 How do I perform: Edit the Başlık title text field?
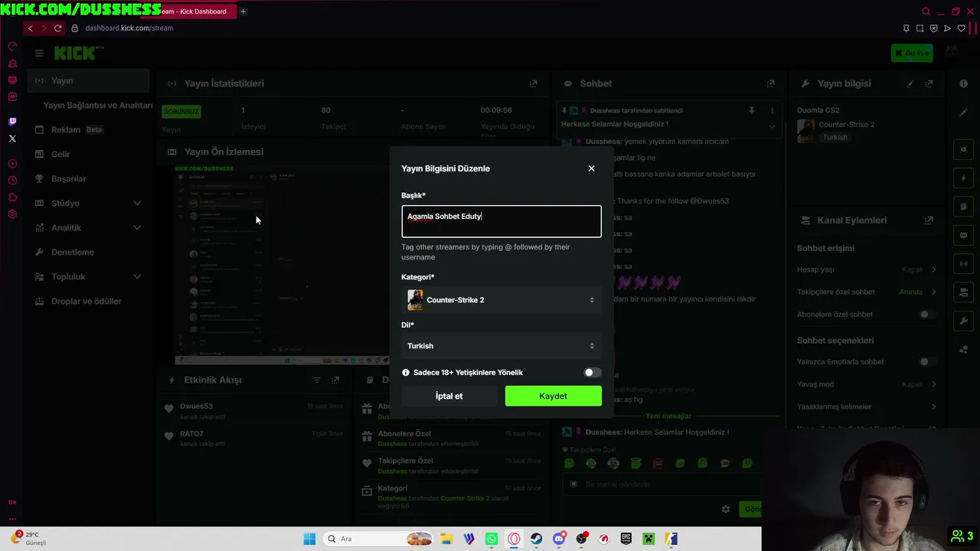coord(501,221)
